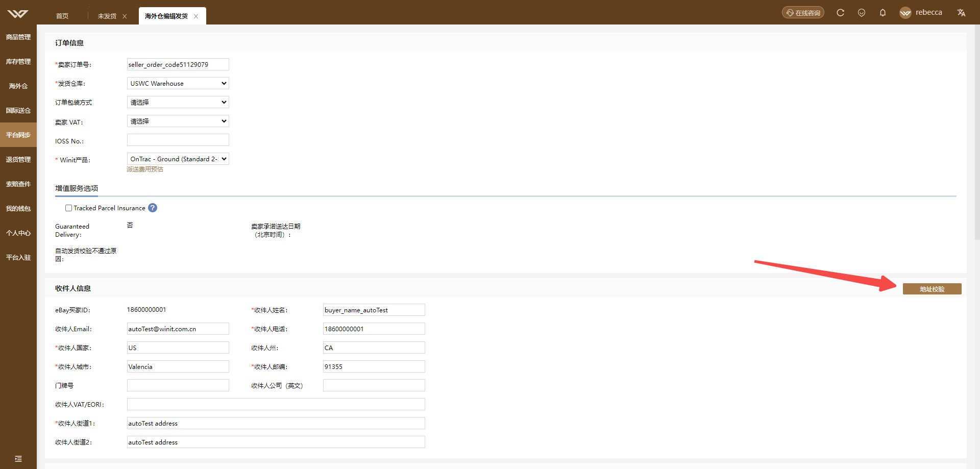Switch to the 首页 tab
The width and height of the screenshot is (980, 469).
point(62,16)
